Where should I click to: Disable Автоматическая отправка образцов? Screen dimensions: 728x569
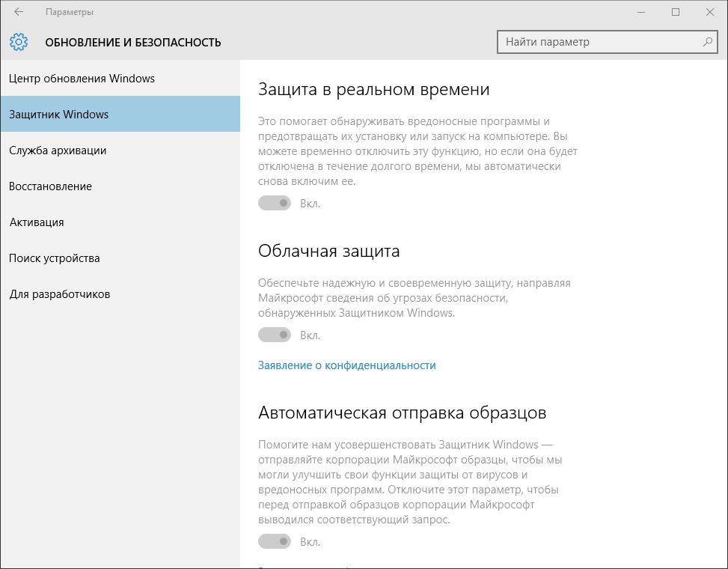coord(274,541)
